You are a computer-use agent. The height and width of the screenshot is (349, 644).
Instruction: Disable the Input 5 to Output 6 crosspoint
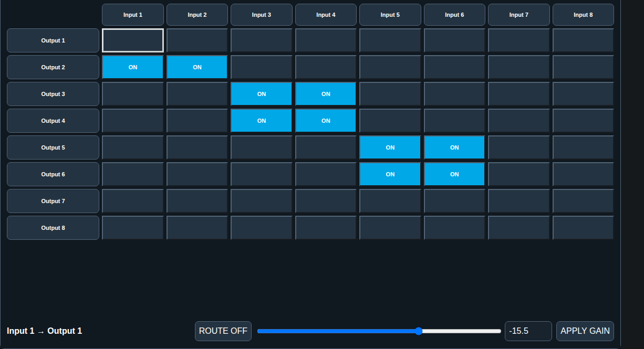click(x=390, y=174)
